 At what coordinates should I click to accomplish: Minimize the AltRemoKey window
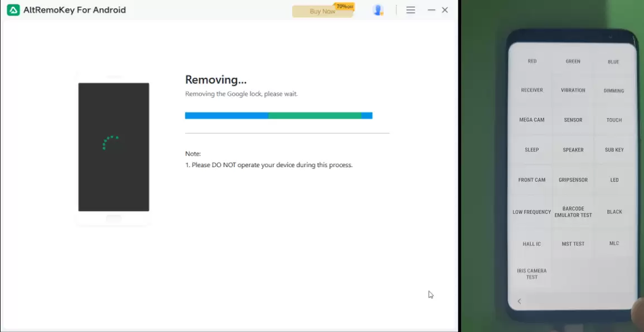point(431,10)
